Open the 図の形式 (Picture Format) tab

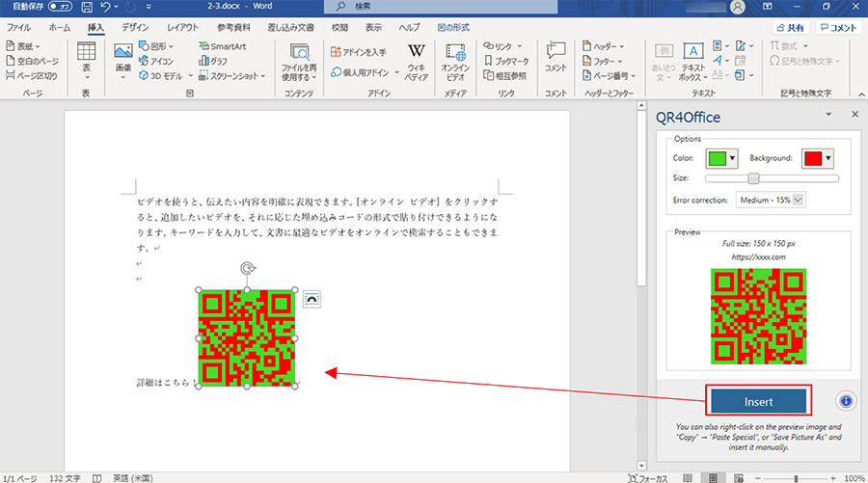453,27
